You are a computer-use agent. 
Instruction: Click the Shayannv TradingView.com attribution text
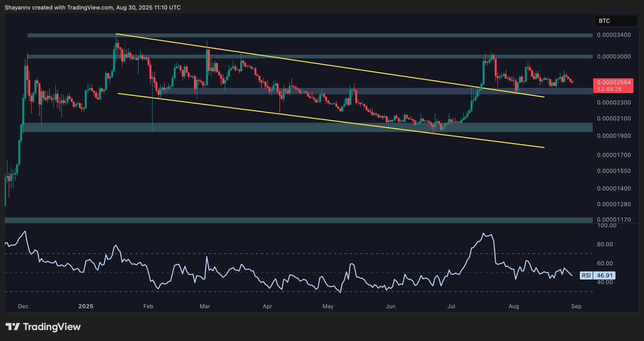pyautogui.click(x=93, y=8)
